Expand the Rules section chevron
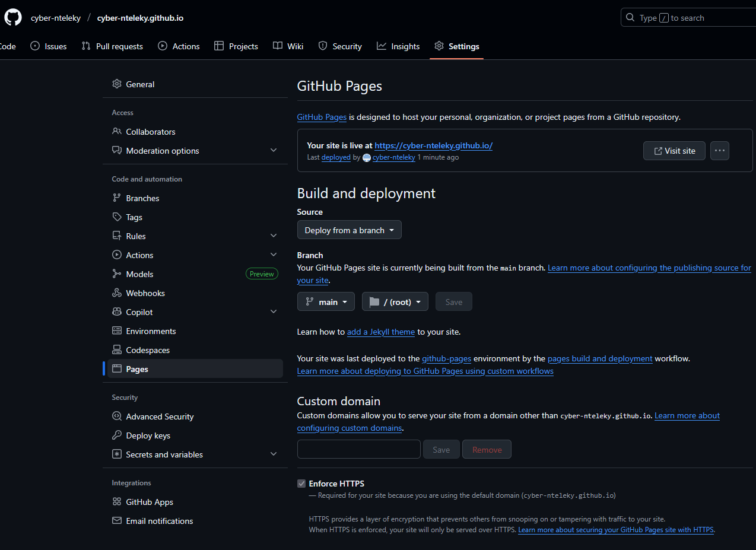Screen dimensions: 756x550 point(274,236)
